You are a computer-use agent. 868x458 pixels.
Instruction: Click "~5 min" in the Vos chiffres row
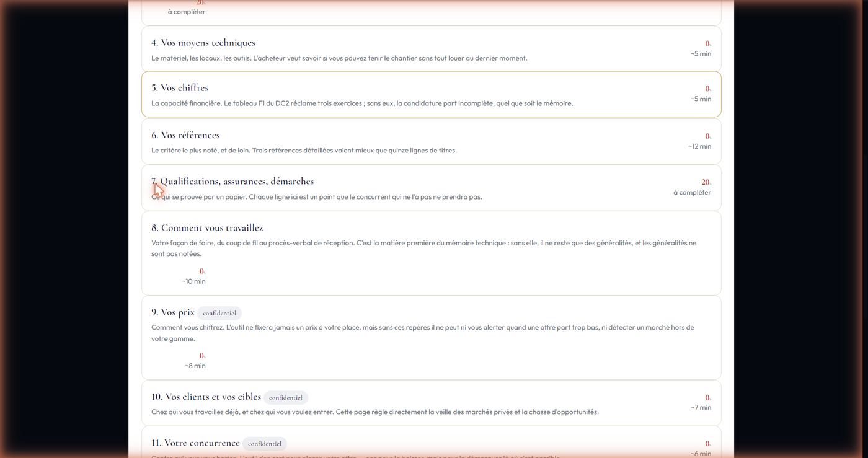(x=701, y=99)
